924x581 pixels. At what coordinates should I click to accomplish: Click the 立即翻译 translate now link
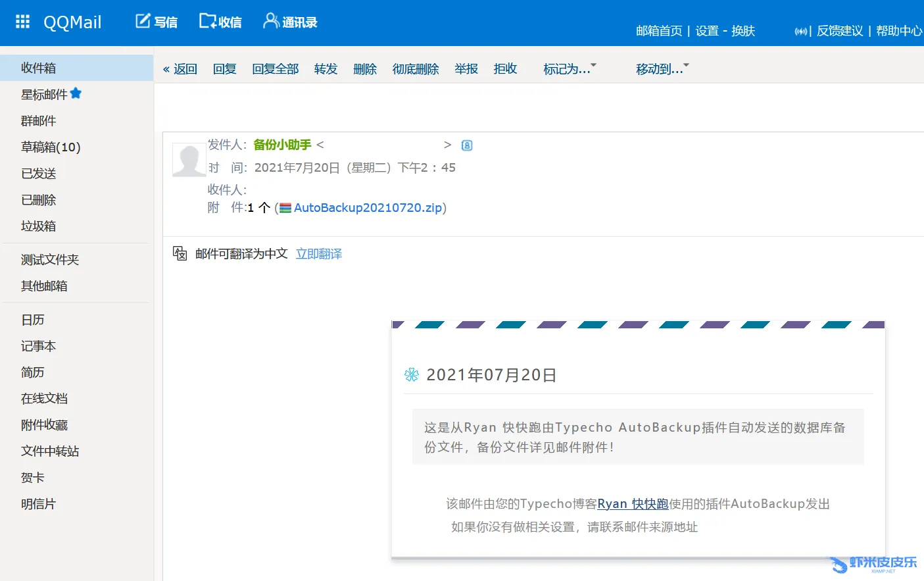tap(319, 254)
